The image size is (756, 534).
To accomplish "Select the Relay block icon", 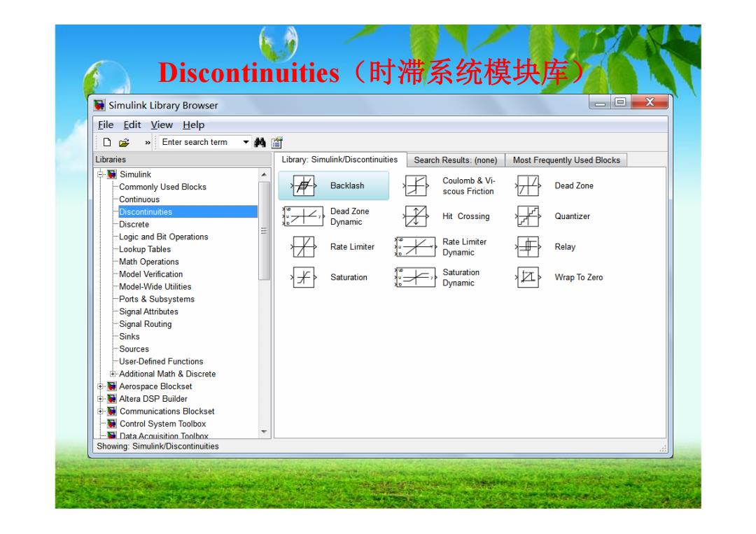I will [528, 247].
